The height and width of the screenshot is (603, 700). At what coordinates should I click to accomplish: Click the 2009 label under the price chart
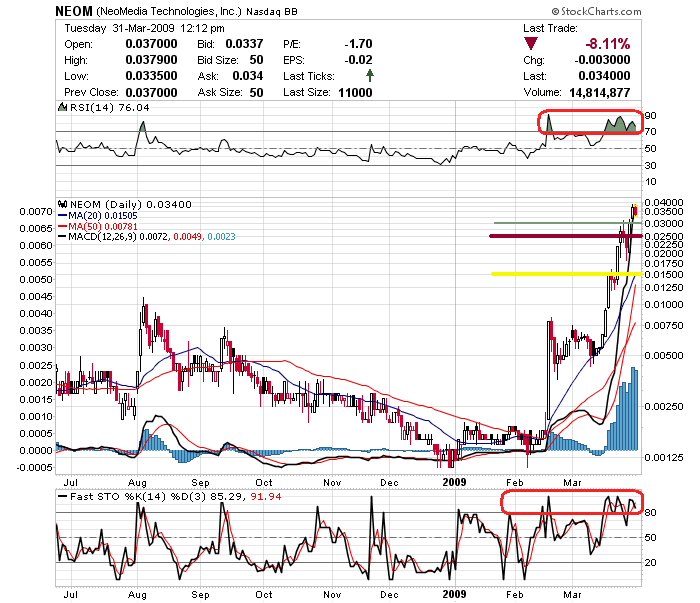coord(454,482)
